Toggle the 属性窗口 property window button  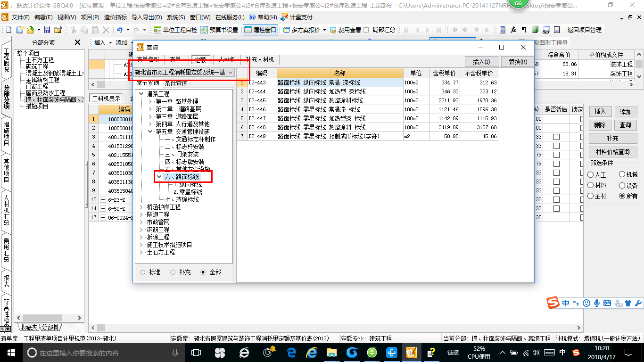point(260,30)
